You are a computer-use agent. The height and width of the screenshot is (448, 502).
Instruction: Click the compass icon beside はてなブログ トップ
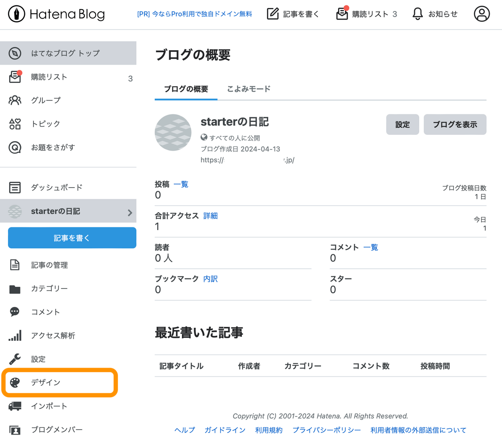15,53
